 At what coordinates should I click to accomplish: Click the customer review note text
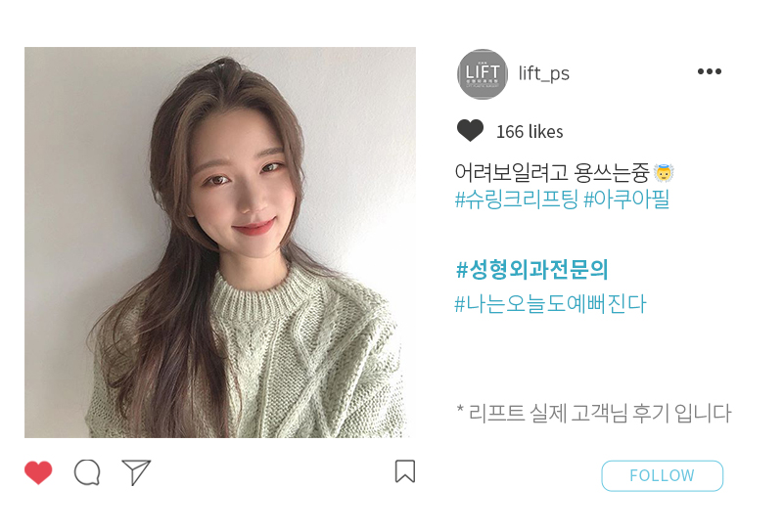593,413
